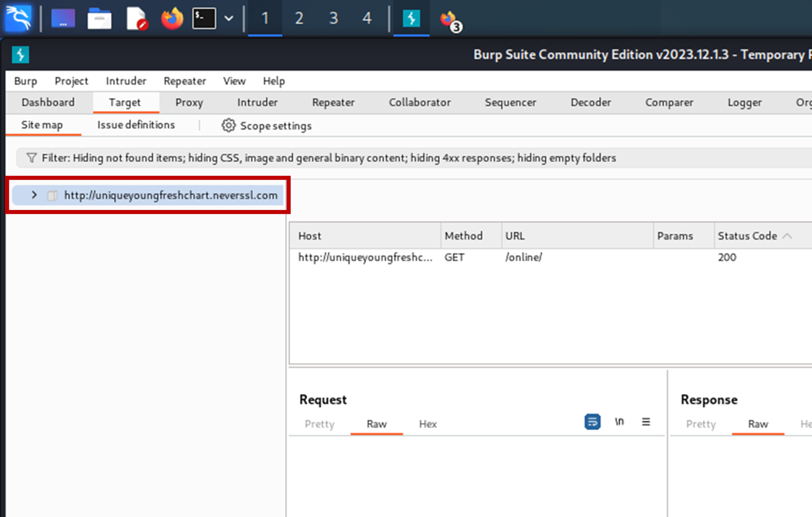Open Scope settings
Image resolution: width=812 pixels, height=517 pixels.
267,125
